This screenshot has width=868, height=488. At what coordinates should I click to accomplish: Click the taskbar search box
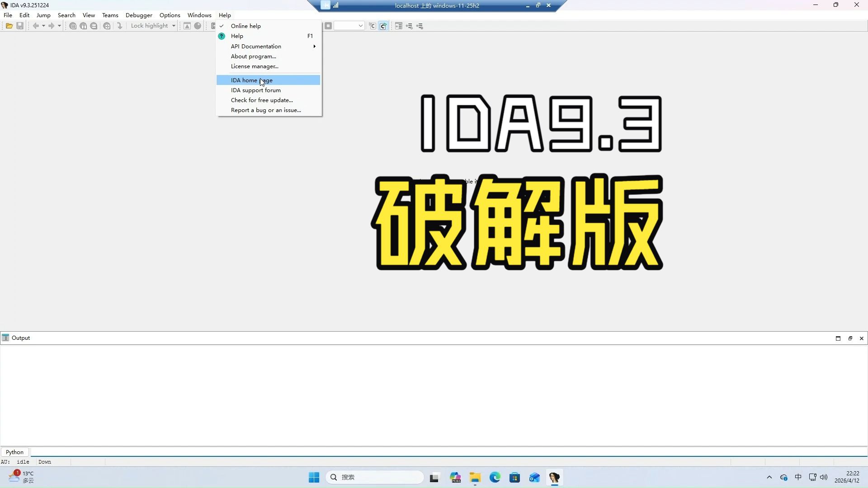375,477
